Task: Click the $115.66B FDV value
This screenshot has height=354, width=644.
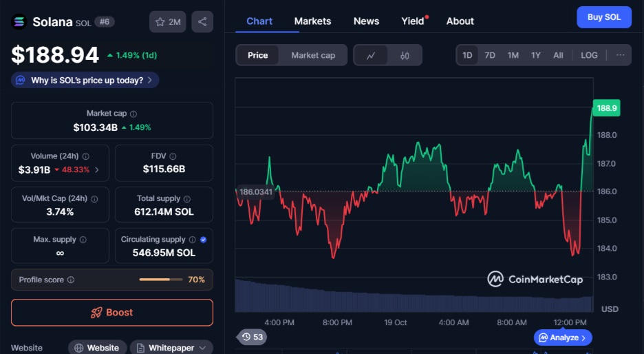Action: [x=164, y=169]
